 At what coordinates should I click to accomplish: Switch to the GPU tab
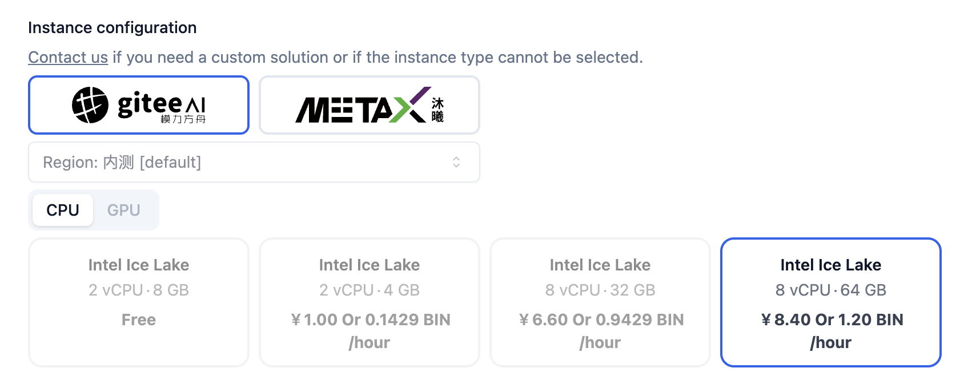(124, 210)
